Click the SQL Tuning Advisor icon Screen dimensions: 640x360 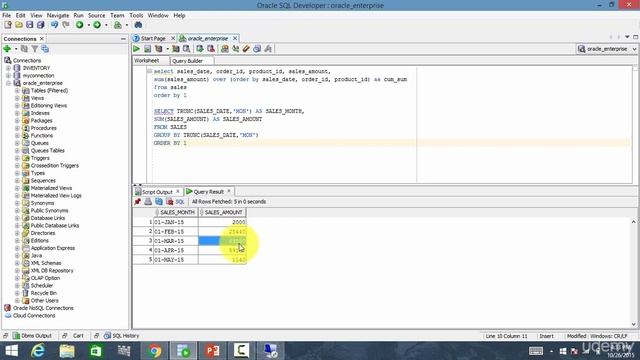click(186, 49)
